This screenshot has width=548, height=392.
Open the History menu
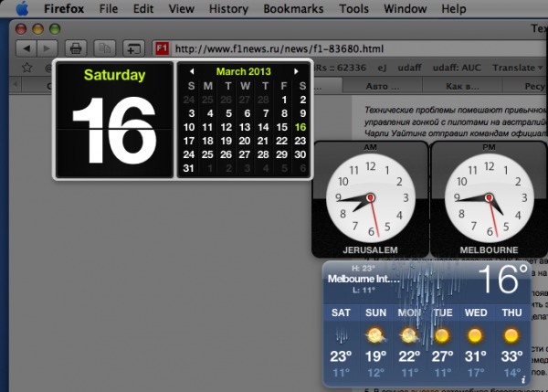(x=228, y=9)
